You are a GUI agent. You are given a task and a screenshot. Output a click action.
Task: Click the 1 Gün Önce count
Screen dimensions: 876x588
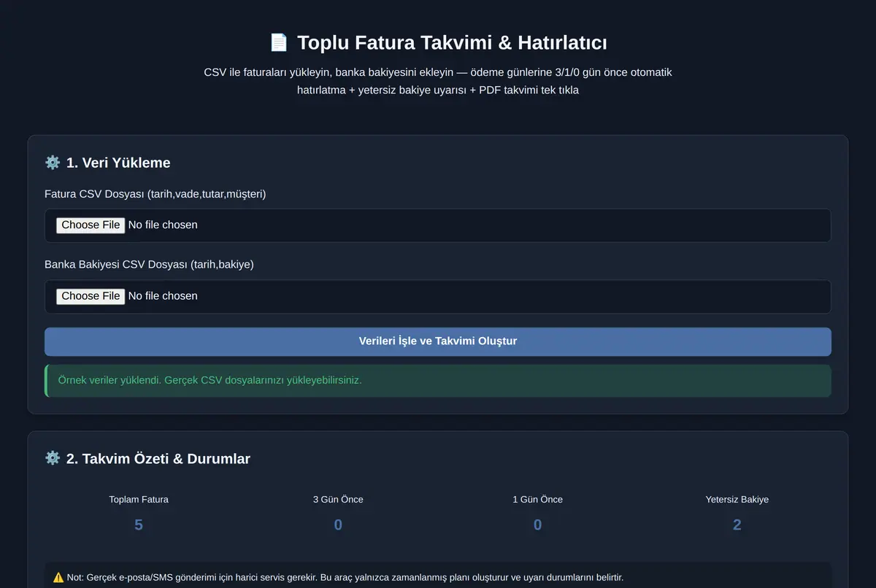coord(537,525)
